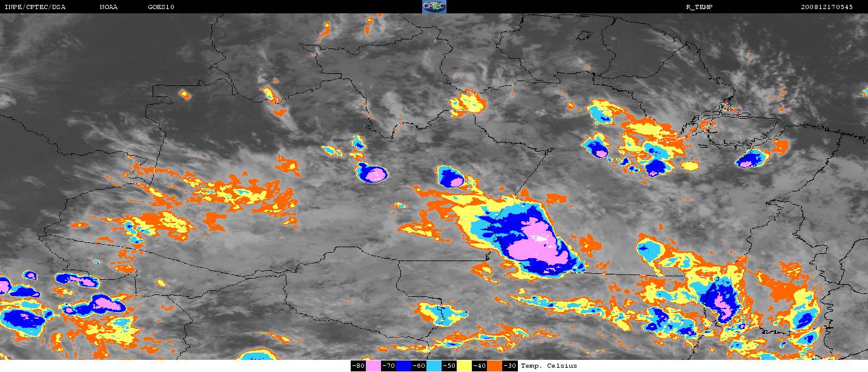Select the pink legend swatch after -80
This screenshot has height=372, width=868.
pos(373,366)
